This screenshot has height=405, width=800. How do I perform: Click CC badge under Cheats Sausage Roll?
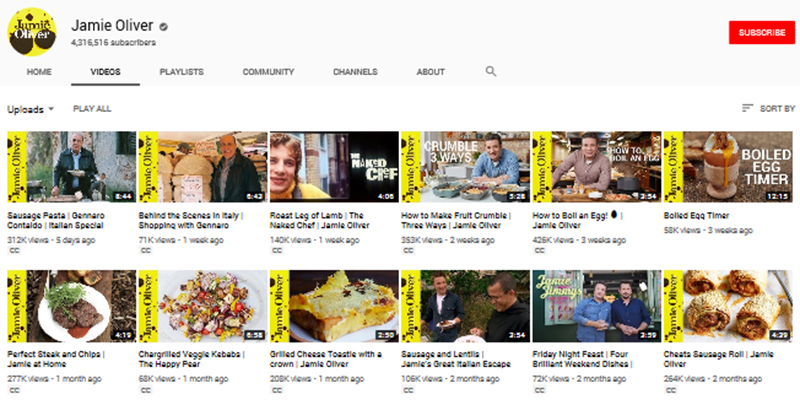pos(671,390)
